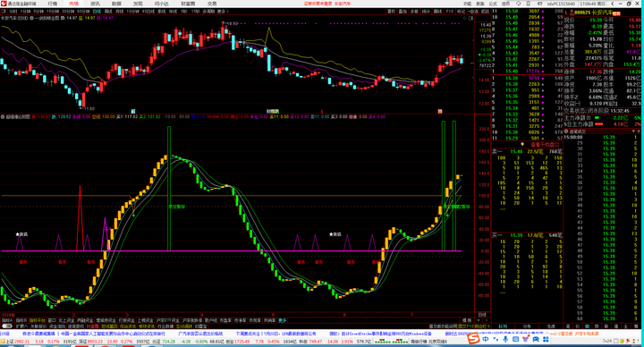Image resolution: width=644 pixels, height=347 pixels.
Task: Open the 发现 top tab
Action: (x=138, y=4)
